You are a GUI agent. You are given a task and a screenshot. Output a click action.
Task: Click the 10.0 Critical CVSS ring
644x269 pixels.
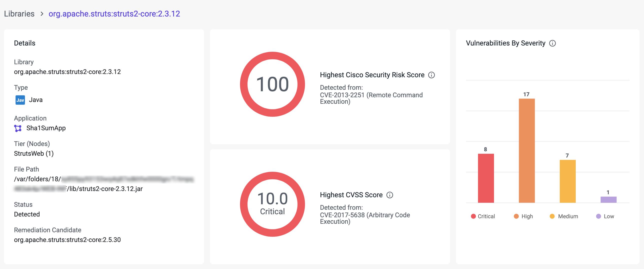click(272, 204)
